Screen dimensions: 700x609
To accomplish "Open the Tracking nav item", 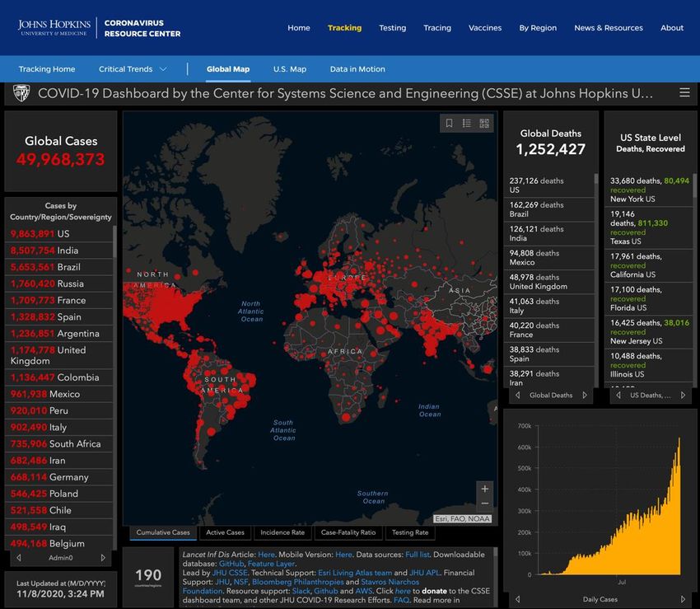I will [x=344, y=28].
